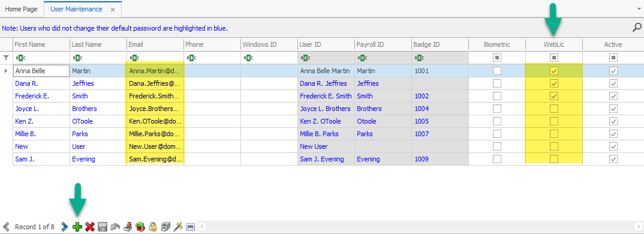Launch the magic wand wizard icon
Screen dimensions: 644x234
tap(178, 227)
